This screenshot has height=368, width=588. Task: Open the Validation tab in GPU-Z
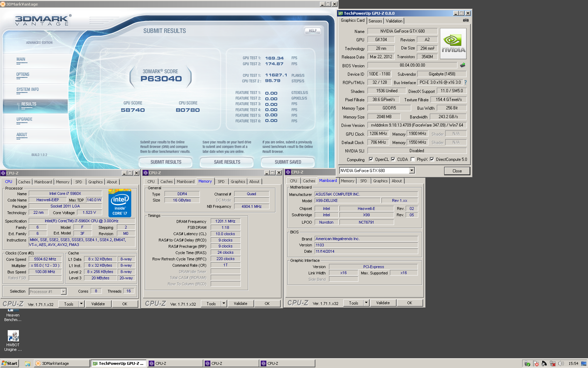point(394,21)
